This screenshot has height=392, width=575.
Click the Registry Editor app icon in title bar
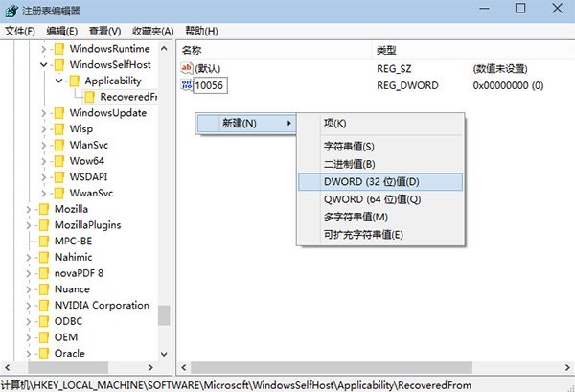coord(11,11)
